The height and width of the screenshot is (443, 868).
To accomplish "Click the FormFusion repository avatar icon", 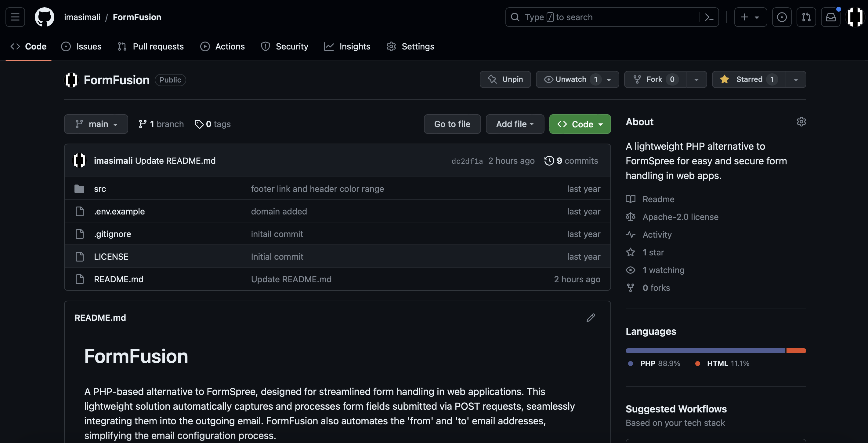I will [x=71, y=80].
